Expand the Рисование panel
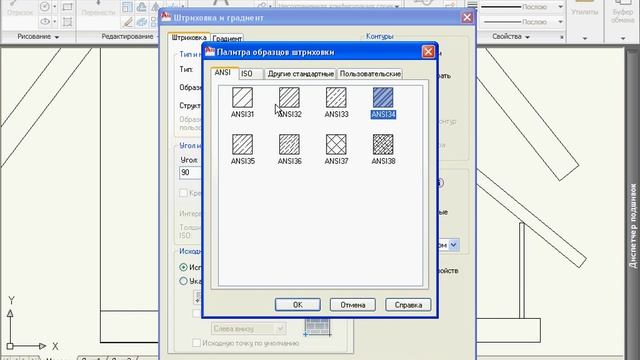This screenshot has width=640, height=360. (38, 37)
